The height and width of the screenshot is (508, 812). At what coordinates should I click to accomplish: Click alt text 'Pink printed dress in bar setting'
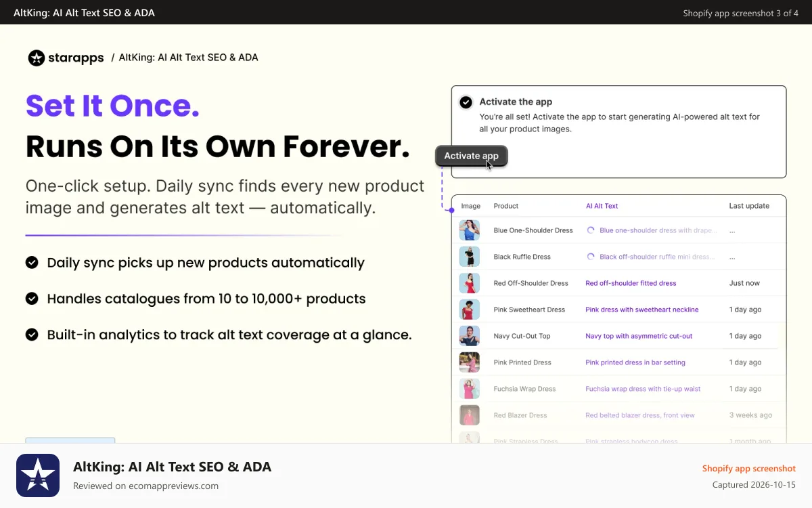click(635, 362)
